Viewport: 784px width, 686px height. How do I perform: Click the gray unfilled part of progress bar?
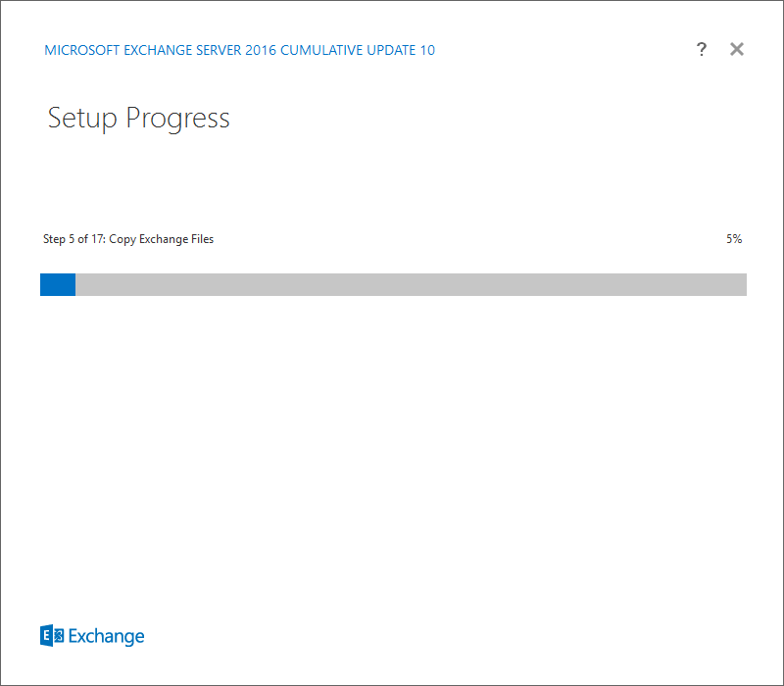coord(411,284)
